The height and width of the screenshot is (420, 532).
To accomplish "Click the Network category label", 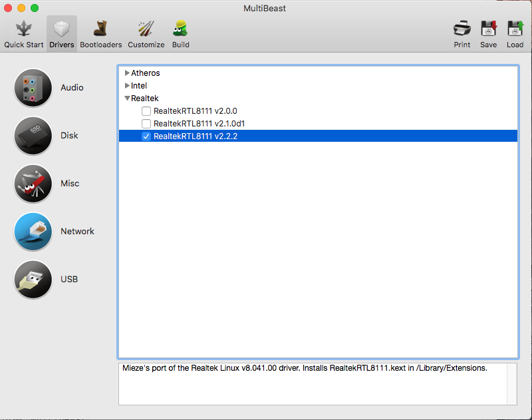I will click(77, 231).
